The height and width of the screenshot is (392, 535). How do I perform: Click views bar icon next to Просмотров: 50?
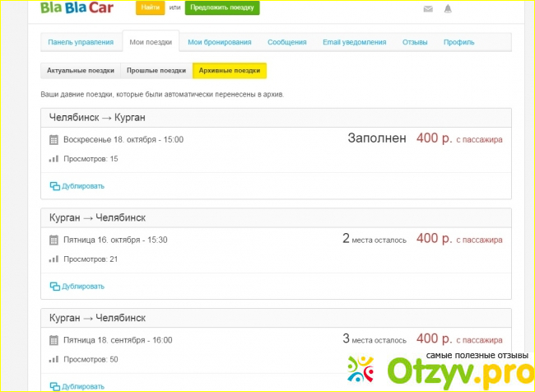click(x=54, y=359)
